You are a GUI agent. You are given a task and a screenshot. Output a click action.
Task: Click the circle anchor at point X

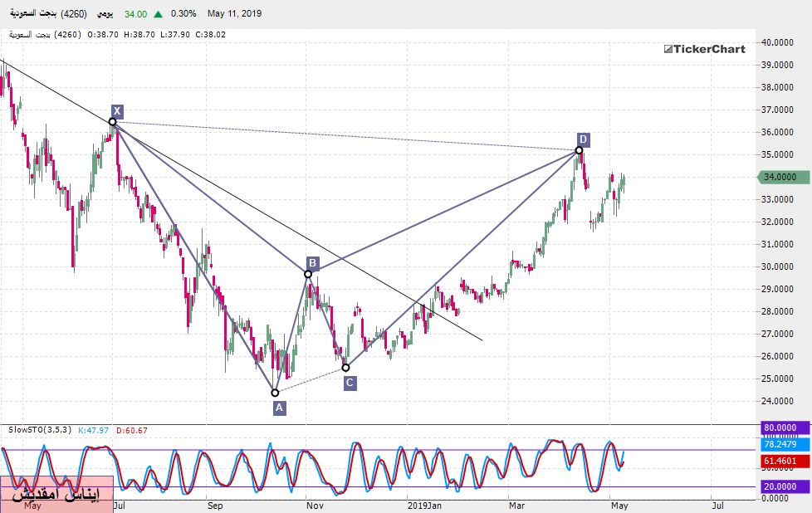(113, 122)
